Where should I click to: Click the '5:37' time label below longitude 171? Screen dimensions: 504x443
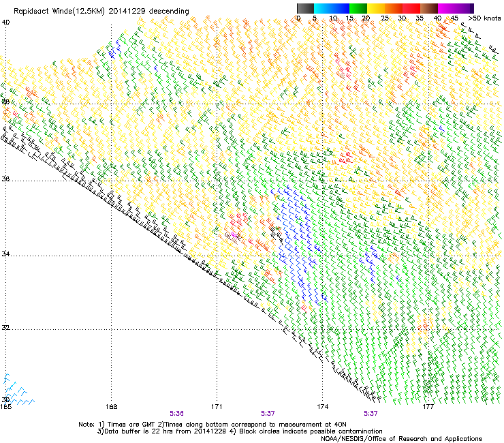click(x=268, y=414)
